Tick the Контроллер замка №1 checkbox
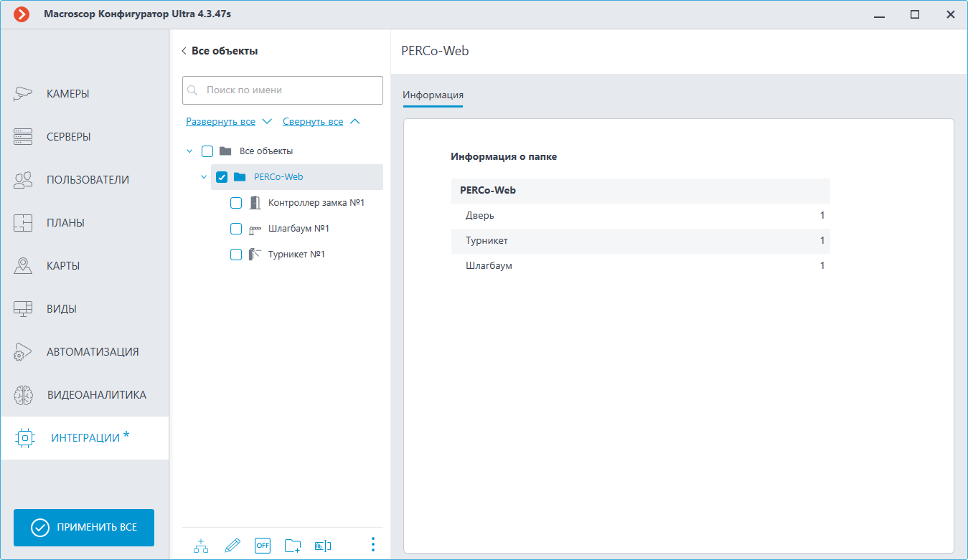This screenshot has height=560, width=968. click(236, 203)
